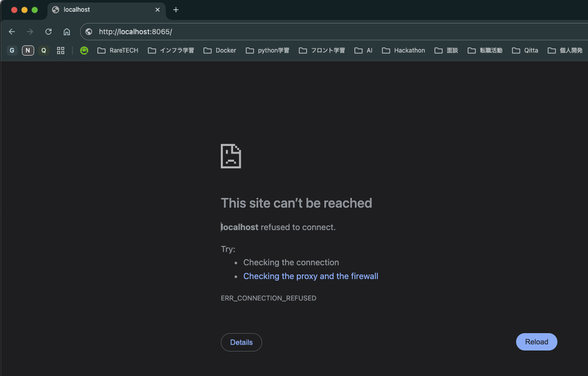Screen dimensions: 588x376
Task: Click the site information icon in address bar
Action: (89, 31)
